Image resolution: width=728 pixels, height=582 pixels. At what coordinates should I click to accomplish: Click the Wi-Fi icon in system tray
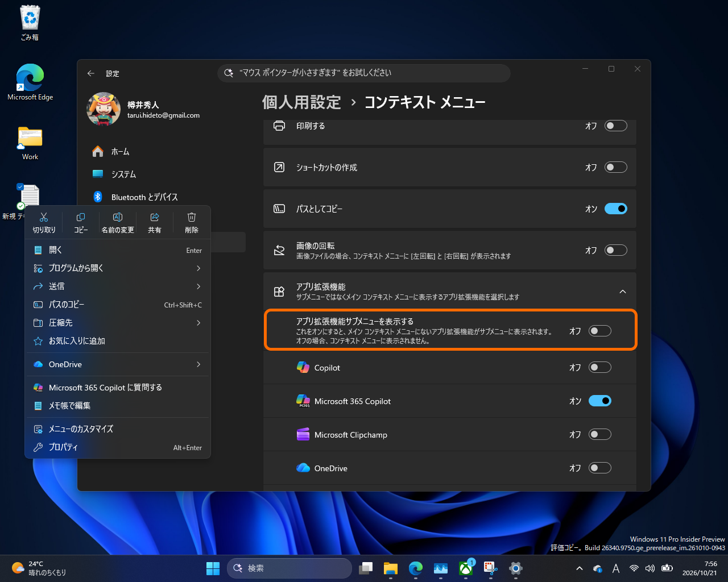634,568
